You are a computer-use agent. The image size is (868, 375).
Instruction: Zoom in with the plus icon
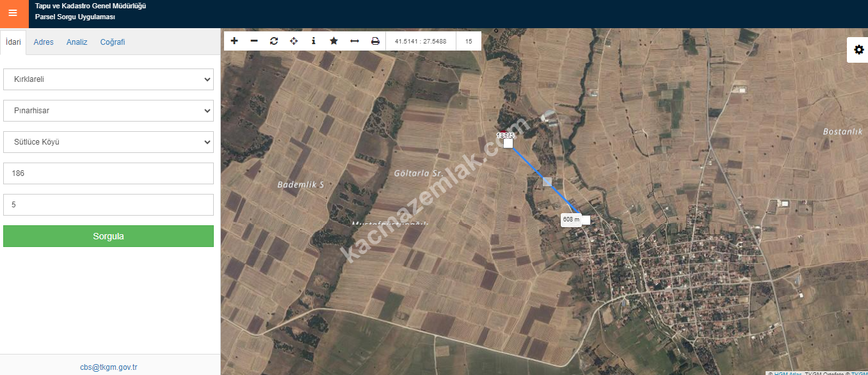(x=234, y=41)
